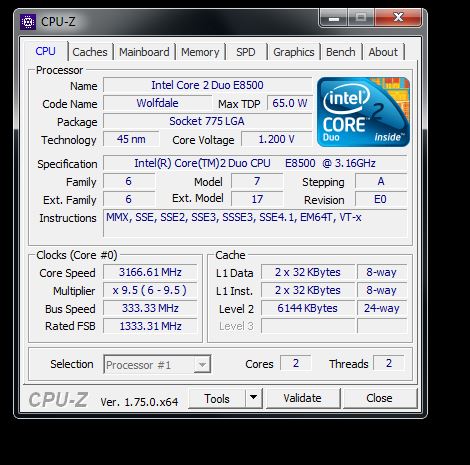The height and width of the screenshot is (465, 470).
Task: Click the Tools button
Action: point(217,398)
